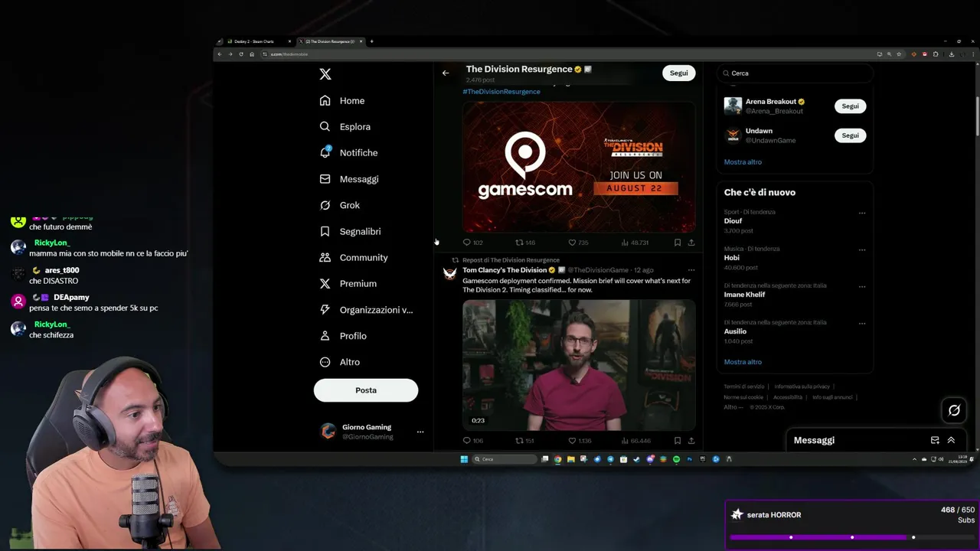Click the browser address bar
The height and width of the screenshot is (551, 980).
[567, 54]
